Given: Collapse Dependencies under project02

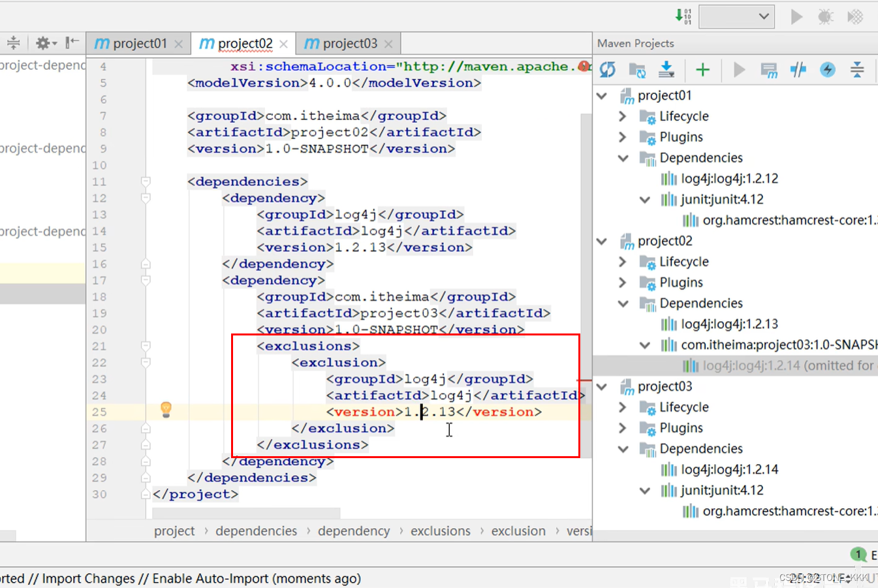Looking at the screenshot, I should [623, 303].
